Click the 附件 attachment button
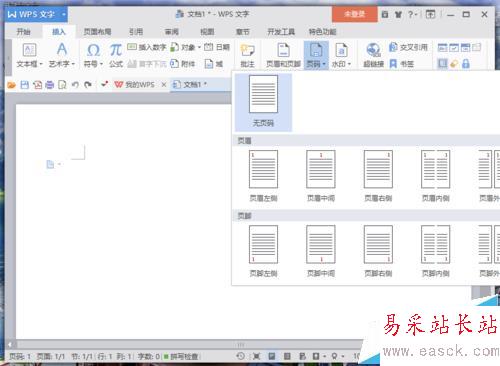This screenshot has height=366, width=500. click(183, 64)
